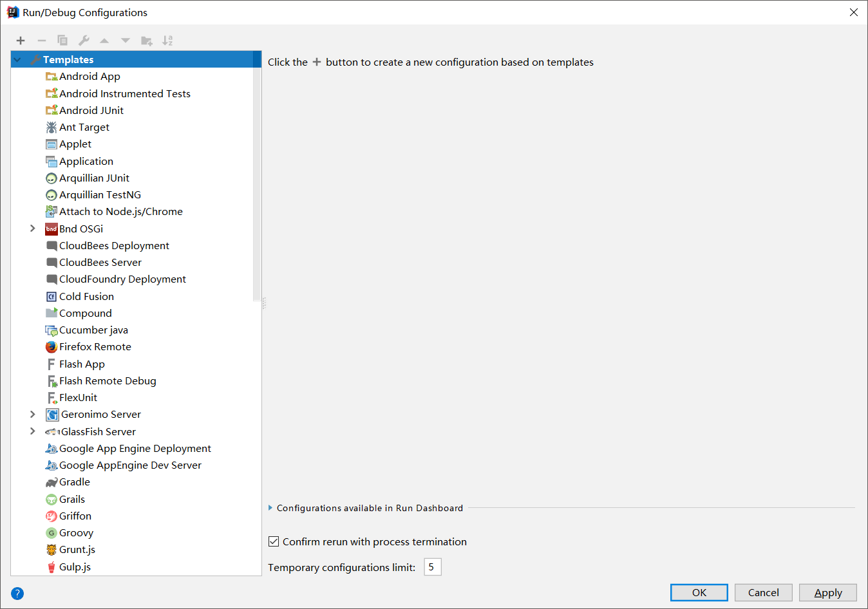The height and width of the screenshot is (609, 868).
Task: Open help with the blue question mark
Action: tap(17, 594)
